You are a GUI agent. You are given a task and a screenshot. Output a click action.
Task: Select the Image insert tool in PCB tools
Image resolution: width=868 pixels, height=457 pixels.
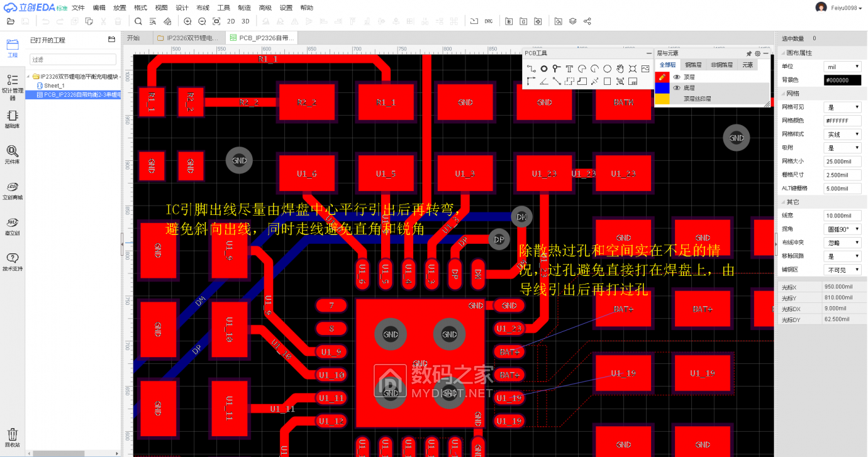pos(645,69)
